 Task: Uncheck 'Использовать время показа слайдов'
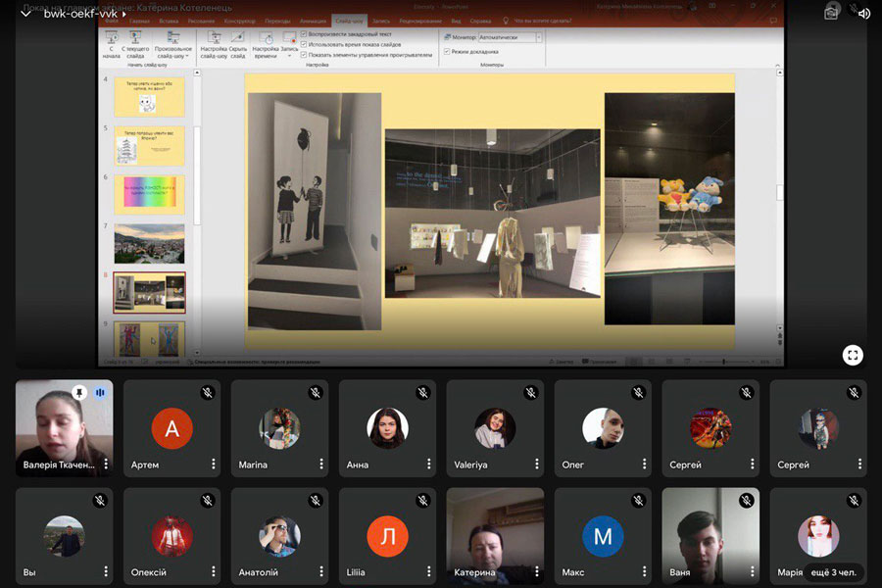[x=305, y=44]
